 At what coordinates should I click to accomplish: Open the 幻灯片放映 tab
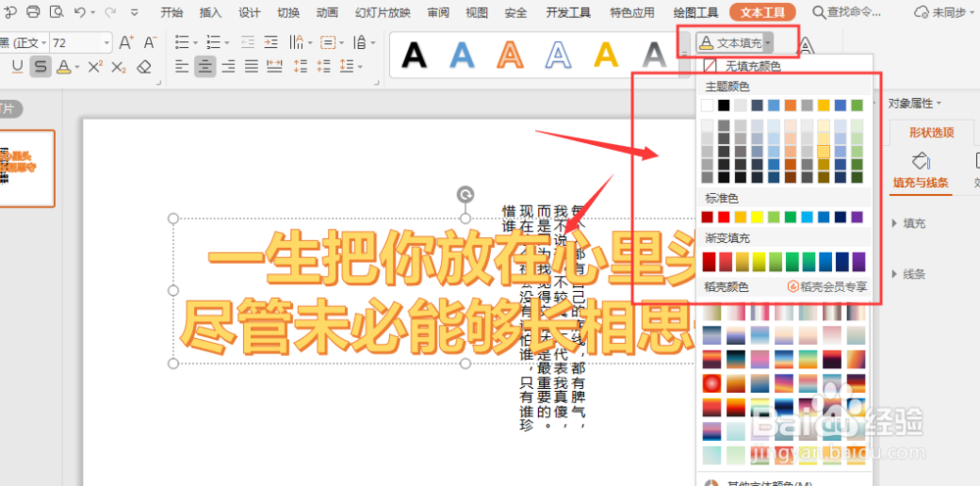[382, 13]
